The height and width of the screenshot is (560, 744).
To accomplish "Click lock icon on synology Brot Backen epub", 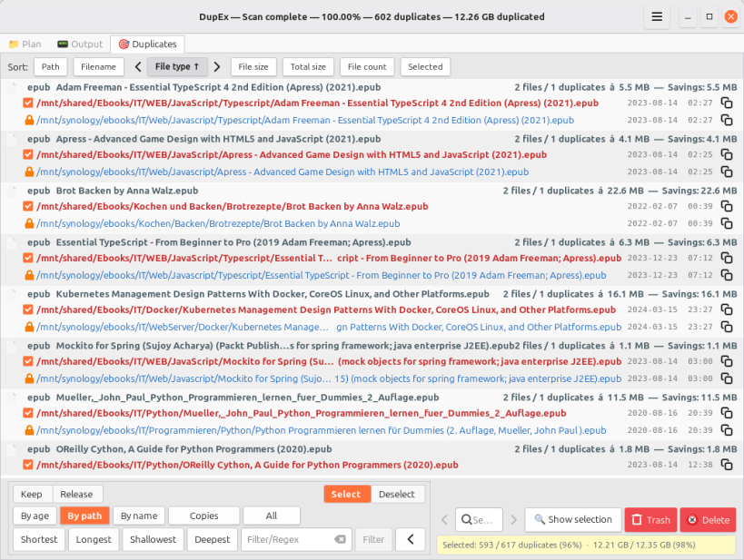I will [29, 223].
